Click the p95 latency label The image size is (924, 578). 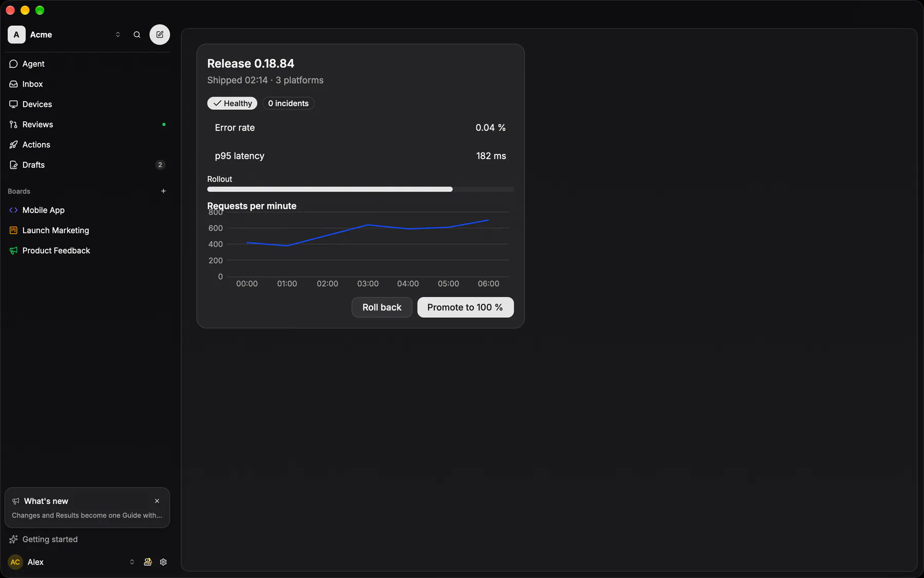tap(239, 156)
